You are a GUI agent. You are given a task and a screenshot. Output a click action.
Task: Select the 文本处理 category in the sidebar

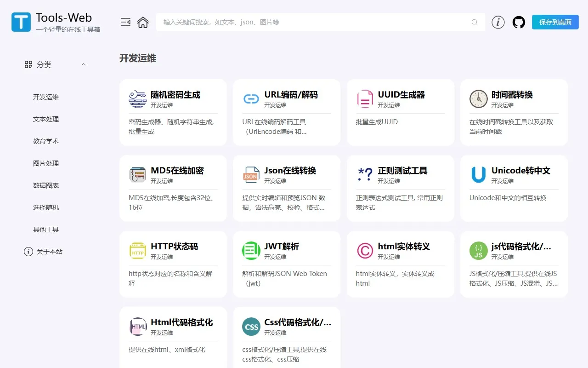point(45,119)
